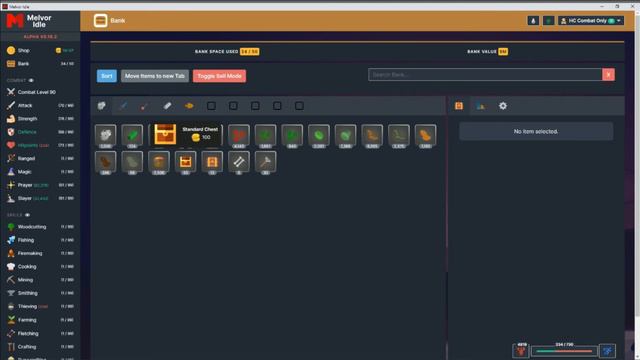Toggle Skills section visibility eye
Screen dimensions: 640x360
[x=27, y=215]
